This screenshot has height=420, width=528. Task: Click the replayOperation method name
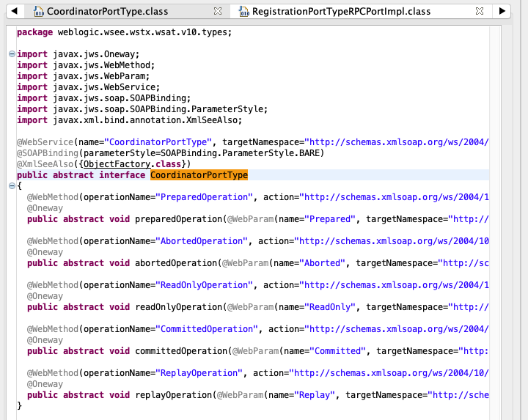[173, 395]
